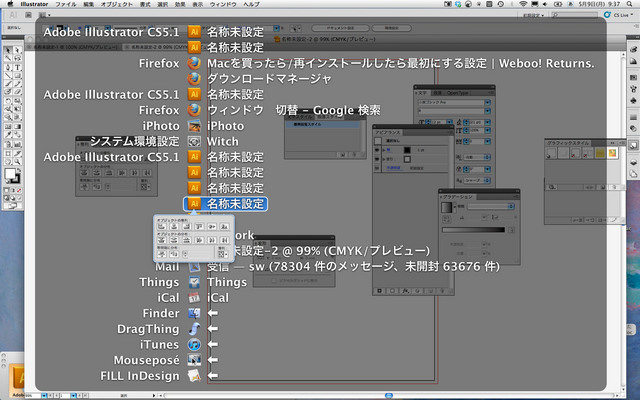Image resolution: width=640 pixels, height=400 pixels.
Task: Click the search field beside CS Live
Action: pos(574,15)
